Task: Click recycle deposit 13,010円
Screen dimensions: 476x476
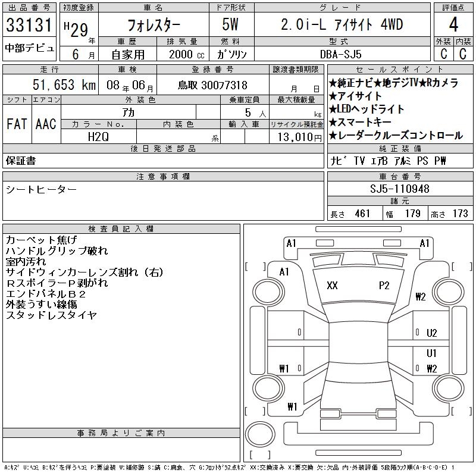Action: [300, 137]
